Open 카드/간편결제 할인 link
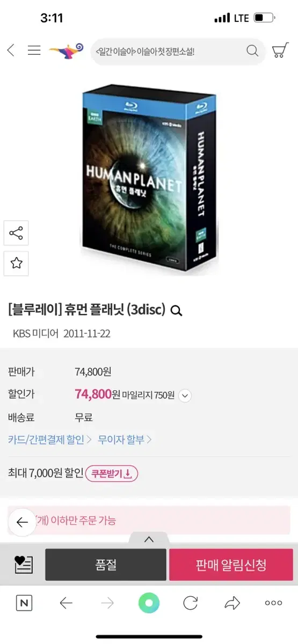Image resolution: width=298 pixels, height=644 pixels. [50, 440]
